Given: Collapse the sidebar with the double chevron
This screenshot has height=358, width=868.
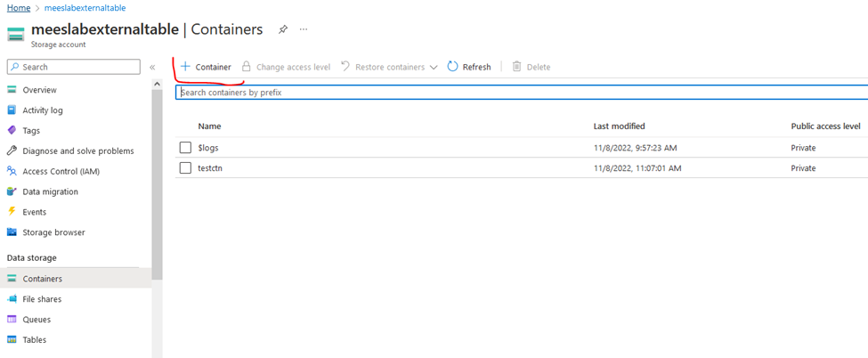Looking at the screenshot, I should tap(152, 67).
